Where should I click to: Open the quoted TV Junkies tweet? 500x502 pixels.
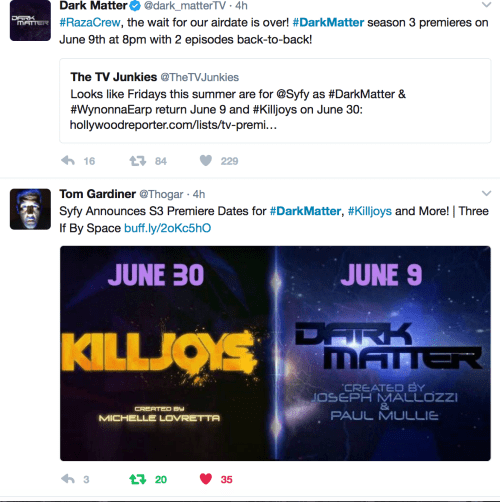275,101
